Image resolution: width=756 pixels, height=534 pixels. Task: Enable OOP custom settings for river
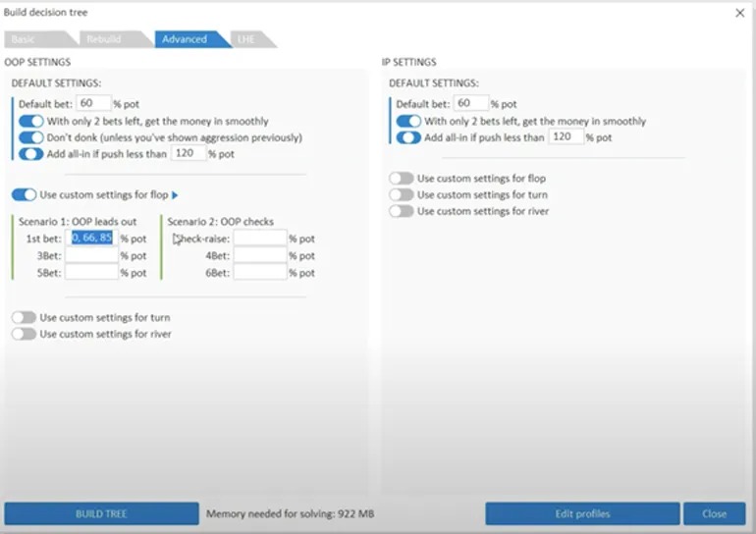click(24, 334)
